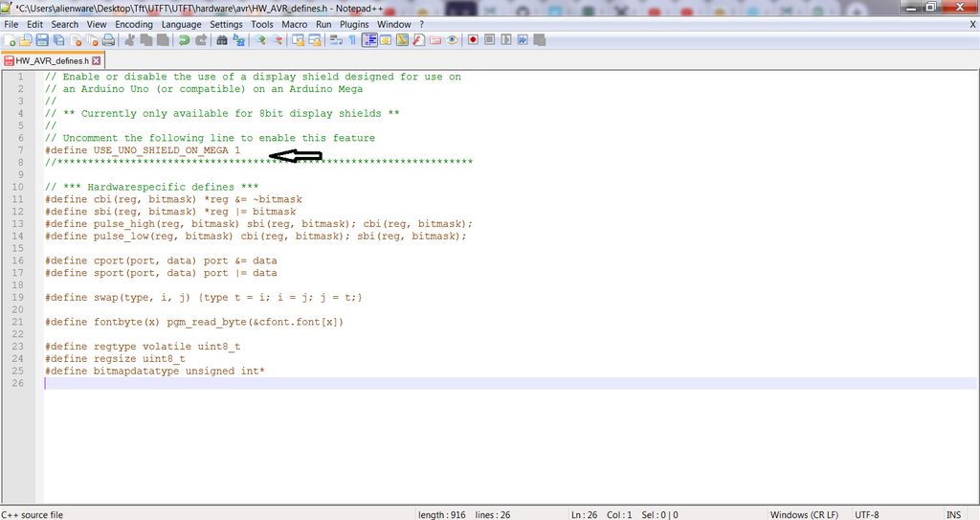Viewport: 980px width, 520px height.
Task: Click the X at the menu bar's right end
Action: (x=972, y=24)
